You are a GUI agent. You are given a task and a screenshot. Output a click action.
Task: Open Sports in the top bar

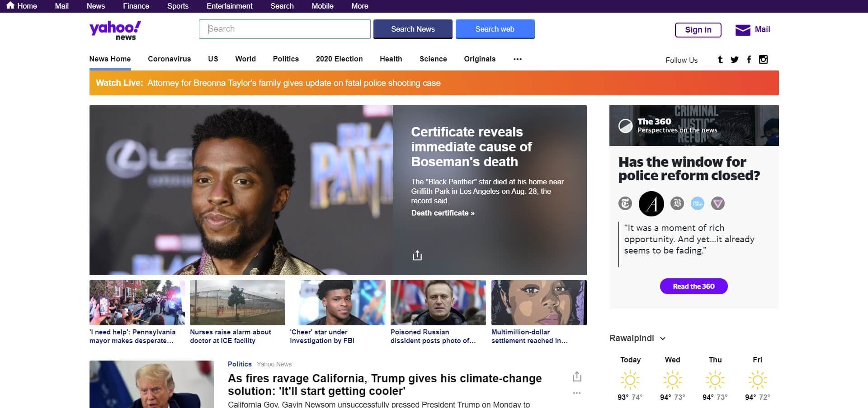178,6
